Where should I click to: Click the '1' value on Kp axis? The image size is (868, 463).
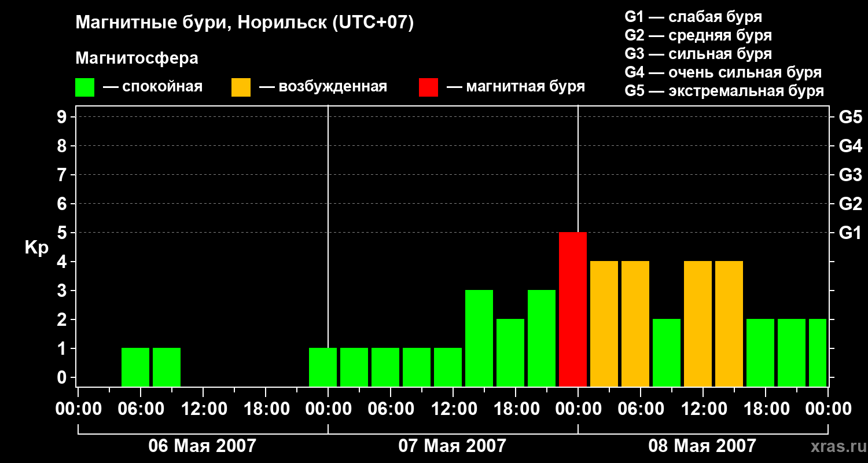(63, 348)
